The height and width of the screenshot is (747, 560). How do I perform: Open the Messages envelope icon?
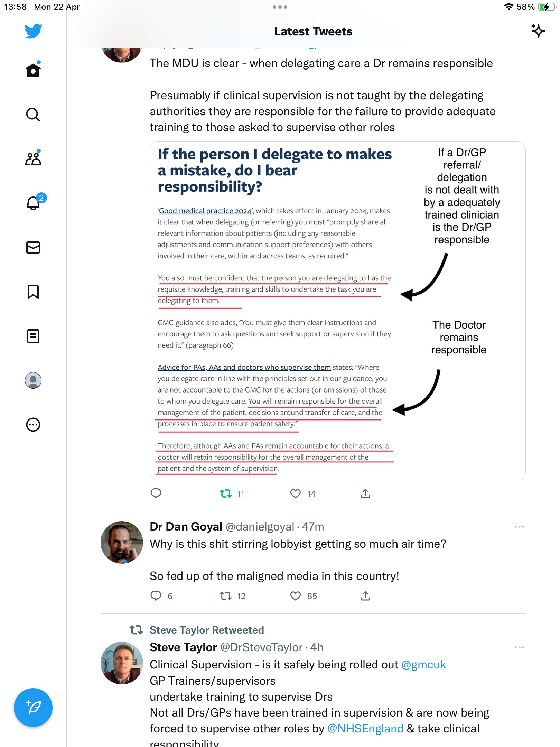[x=33, y=248]
